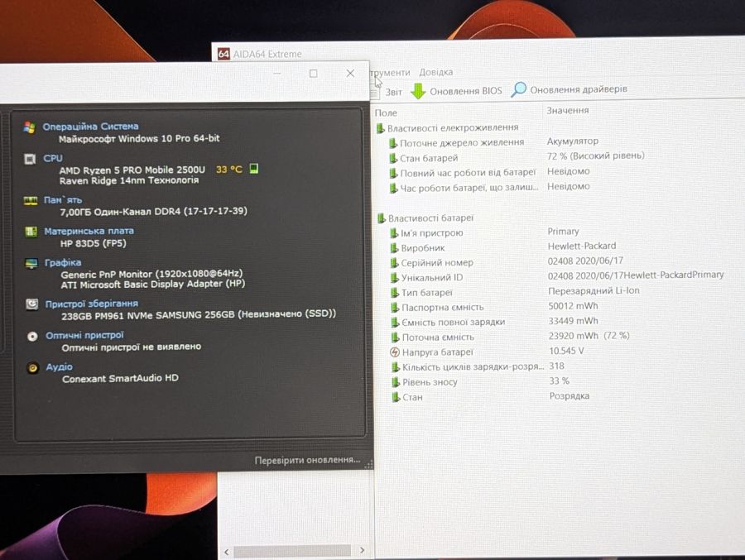
Task: Click the Оновлення BIOS toolbar label
Action: [x=465, y=91]
